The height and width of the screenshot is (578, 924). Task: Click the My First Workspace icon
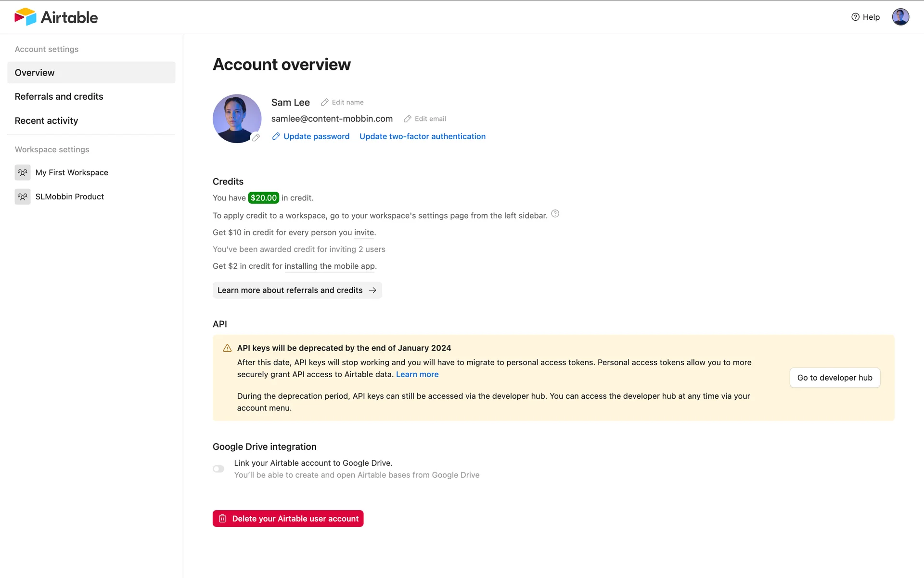23,172
